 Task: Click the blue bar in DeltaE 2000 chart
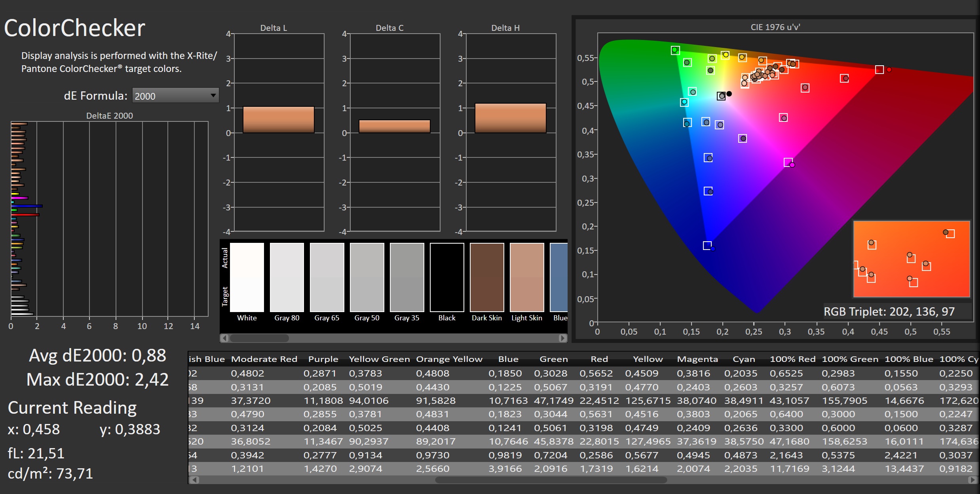27,206
